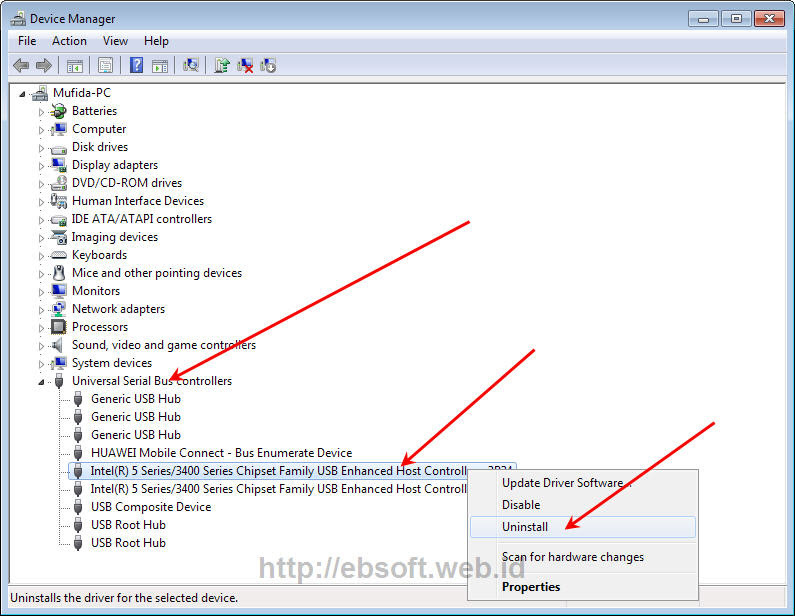Open the Help menu

click(156, 41)
